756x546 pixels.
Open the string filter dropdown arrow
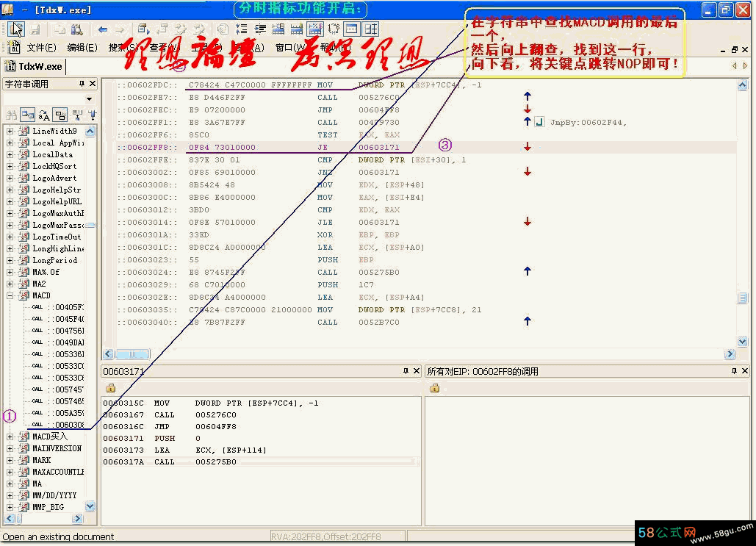89,99
